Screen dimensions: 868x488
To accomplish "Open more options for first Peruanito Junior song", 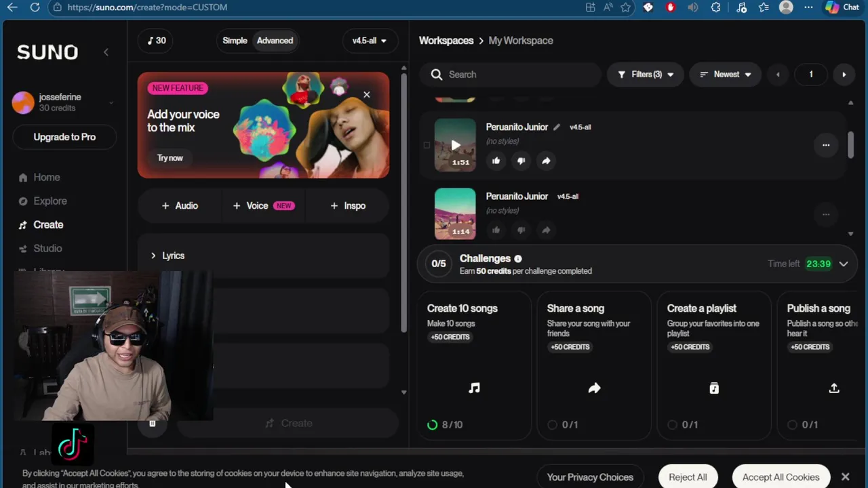I will coord(826,145).
